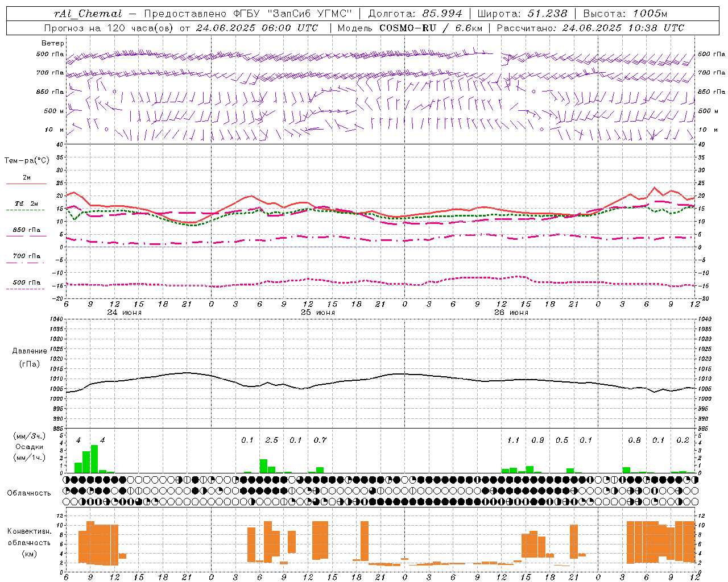Click the 0.8 precipitation total value

pos(634,440)
